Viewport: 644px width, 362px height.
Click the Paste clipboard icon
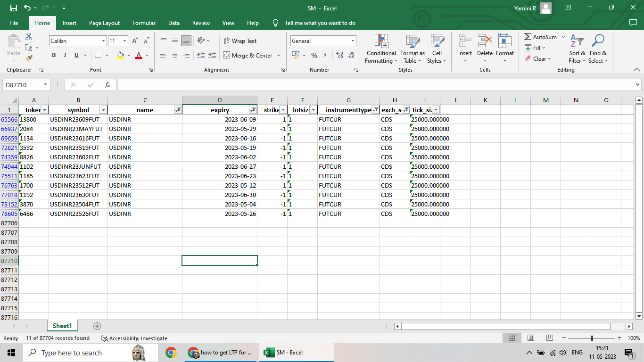[14, 42]
